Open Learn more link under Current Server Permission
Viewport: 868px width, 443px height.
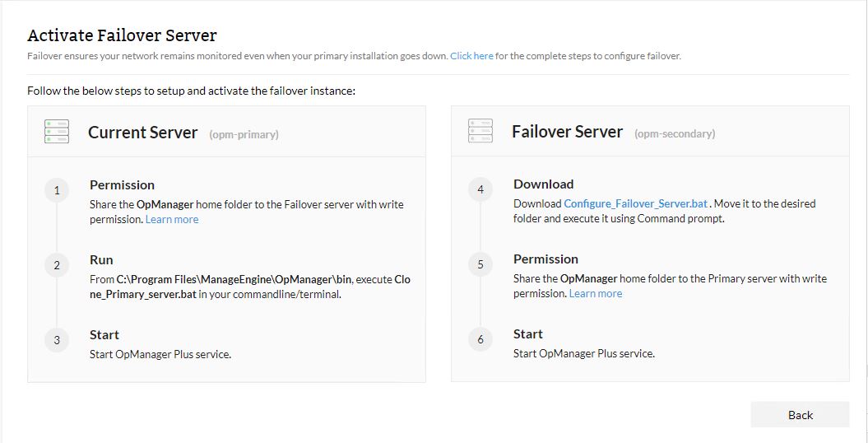click(172, 219)
